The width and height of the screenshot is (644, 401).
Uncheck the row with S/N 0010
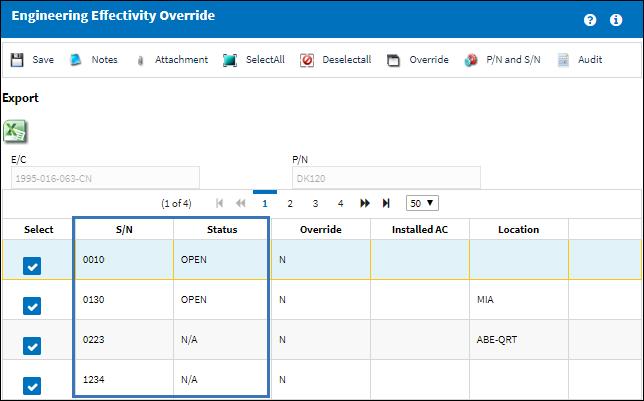click(32, 266)
